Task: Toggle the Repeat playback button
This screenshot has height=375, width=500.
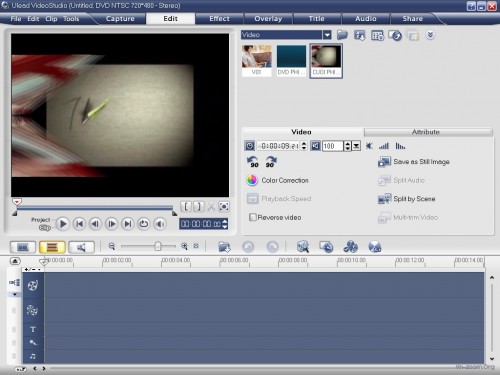Action: (144, 224)
